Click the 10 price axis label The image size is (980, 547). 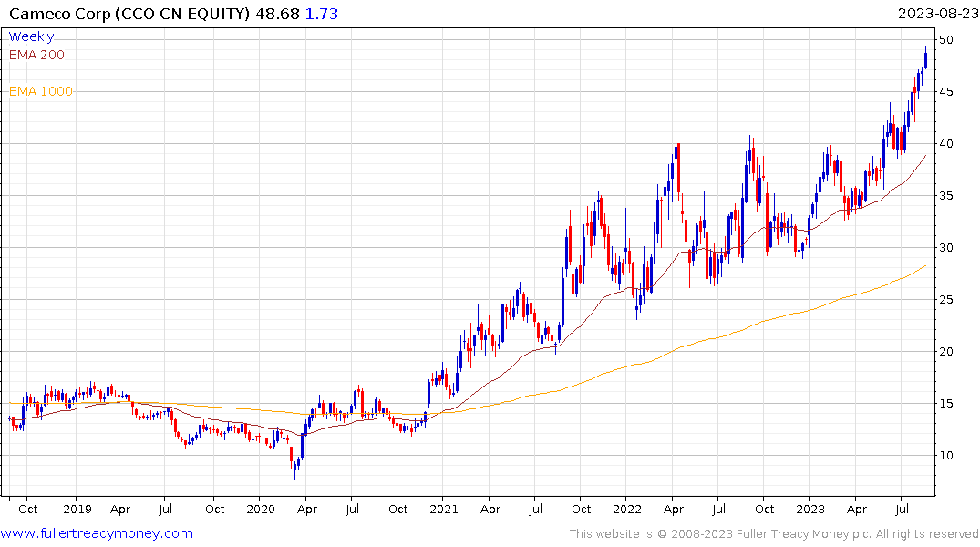[x=946, y=455]
